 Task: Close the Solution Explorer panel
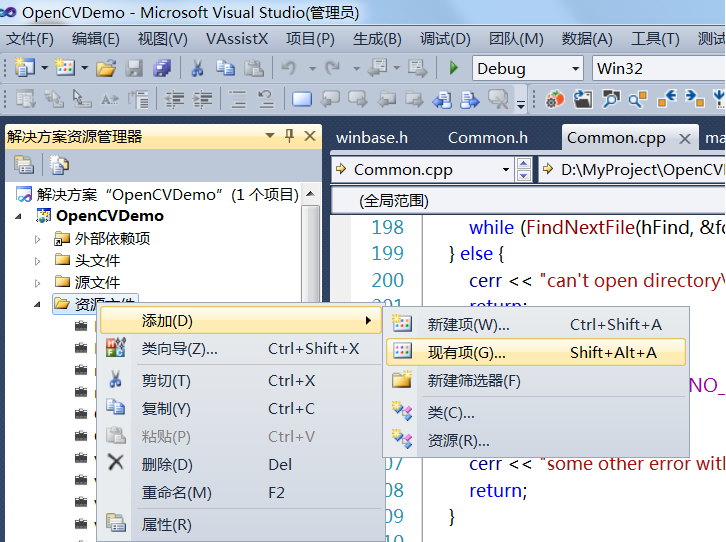[x=310, y=136]
